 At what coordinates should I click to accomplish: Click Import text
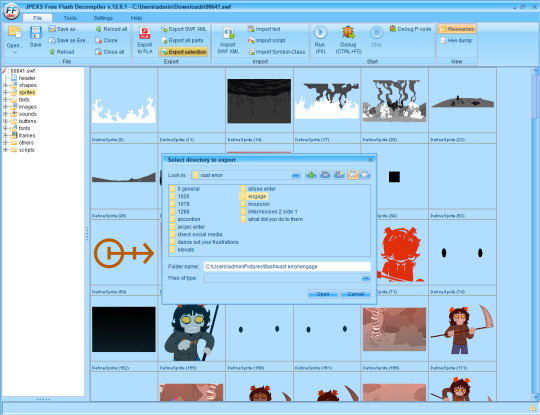tap(264, 29)
